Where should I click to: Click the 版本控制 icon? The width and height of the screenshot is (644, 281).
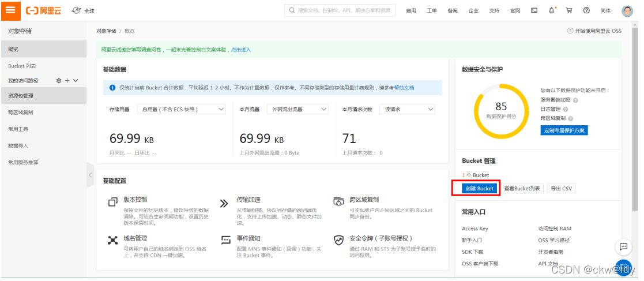coord(112,202)
